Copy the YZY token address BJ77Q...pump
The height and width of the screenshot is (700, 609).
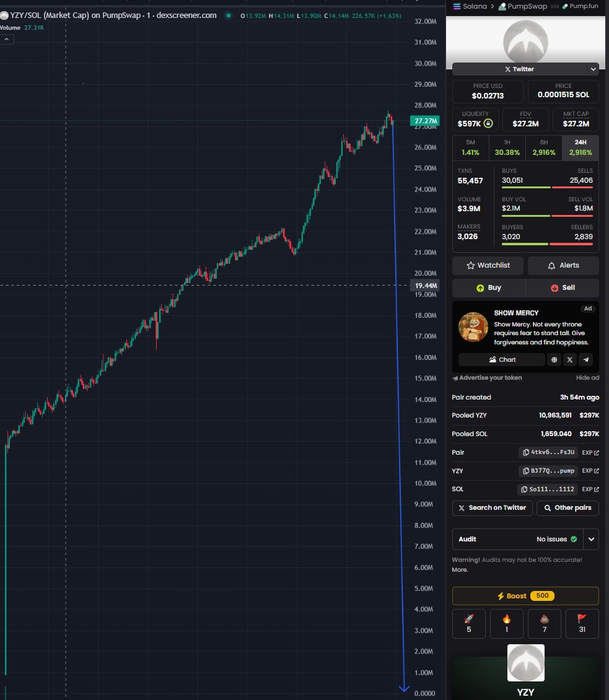pos(548,471)
